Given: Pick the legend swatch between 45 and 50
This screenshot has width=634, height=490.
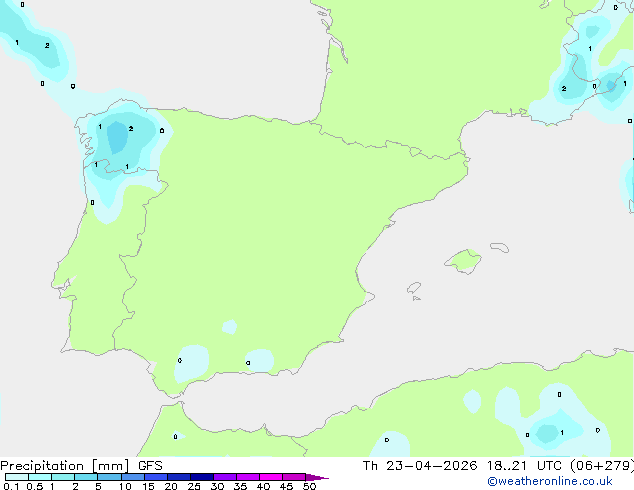Looking at the screenshot, I should click(294, 477).
